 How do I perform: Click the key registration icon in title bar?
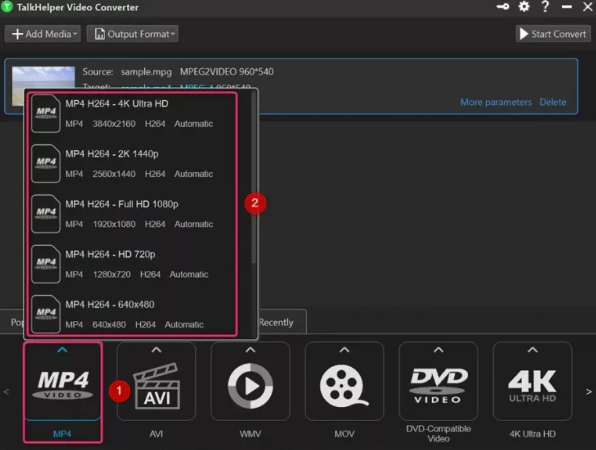[502, 6]
